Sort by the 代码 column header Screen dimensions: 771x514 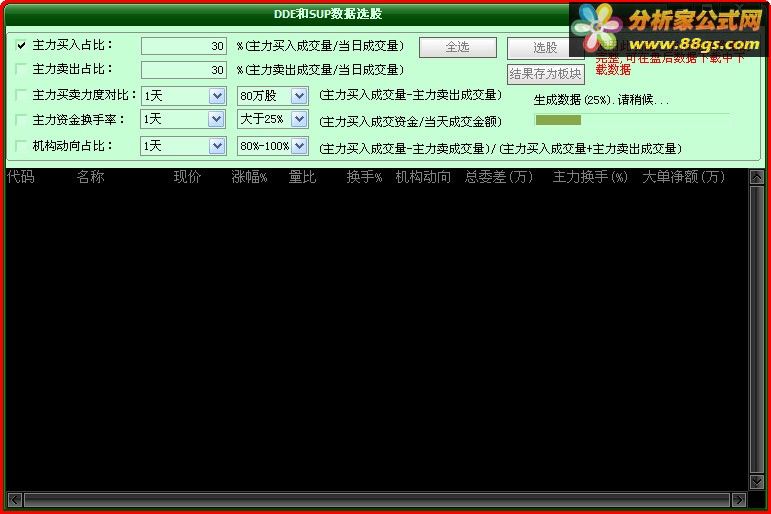pyautogui.click(x=21, y=177)
